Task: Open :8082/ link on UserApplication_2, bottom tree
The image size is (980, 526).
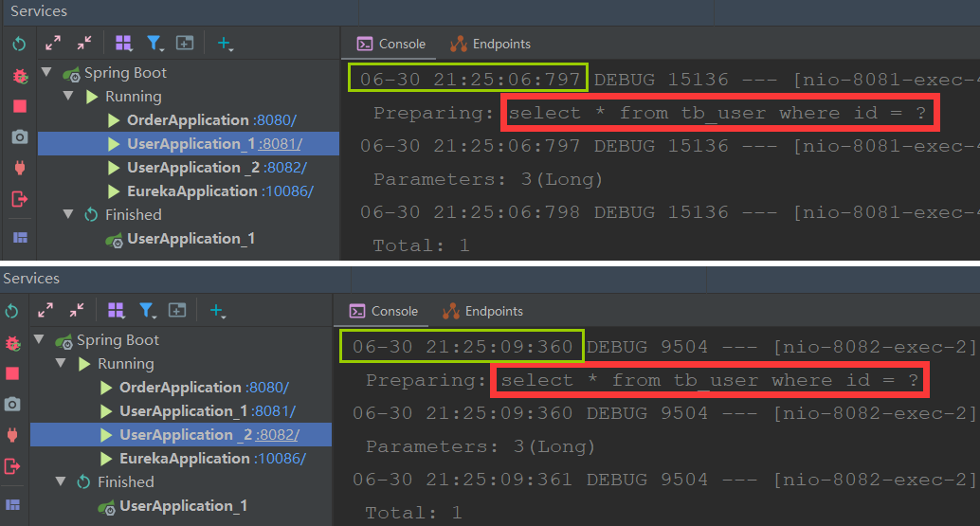Action: point(278,435)
